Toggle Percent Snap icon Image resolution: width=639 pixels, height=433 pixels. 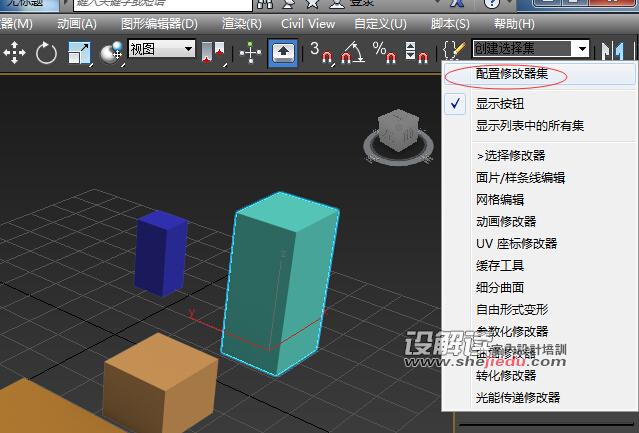tap(382, 52)
